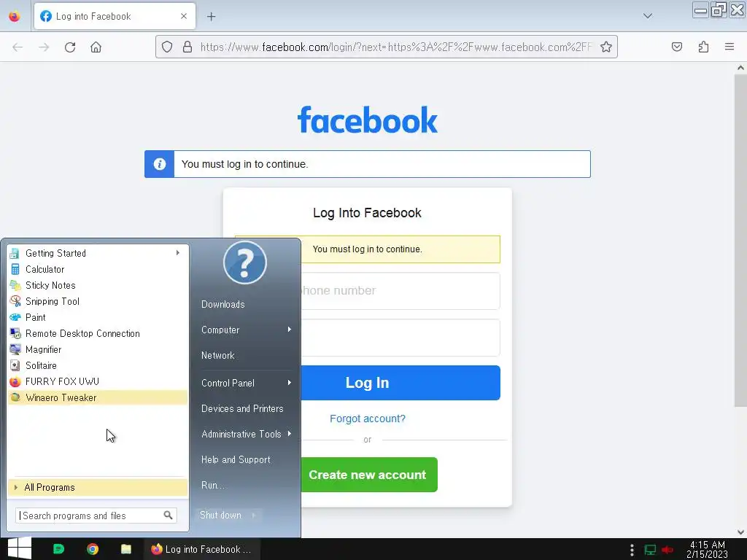Click the Firefox reload page icon

(70, 47)
